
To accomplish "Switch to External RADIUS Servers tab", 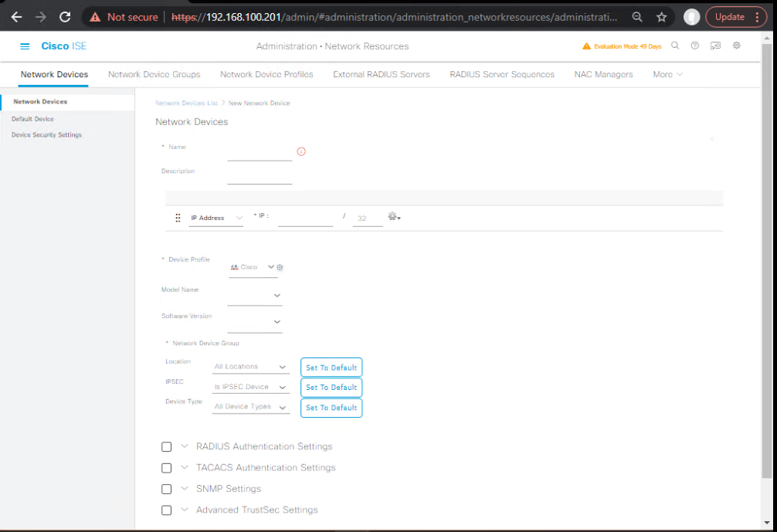I will point(381,74).
